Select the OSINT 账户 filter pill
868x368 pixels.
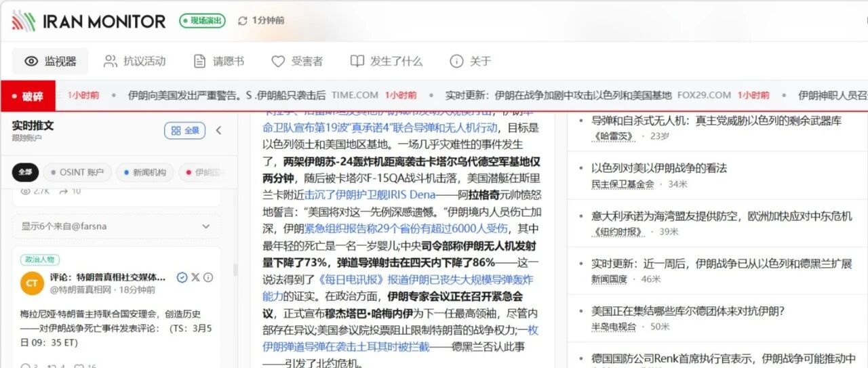click(x=77, y=172)
